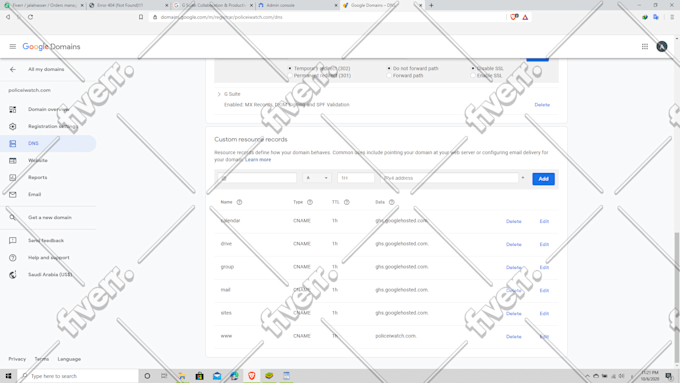The image size is (680, 383).
Task: Open a new browser tab
Action: coord(431,5)
